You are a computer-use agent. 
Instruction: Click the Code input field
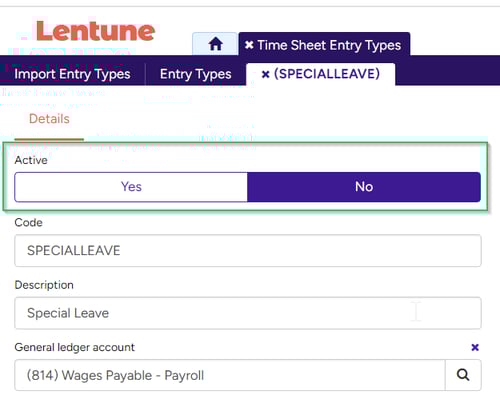[x=248, y=251]
